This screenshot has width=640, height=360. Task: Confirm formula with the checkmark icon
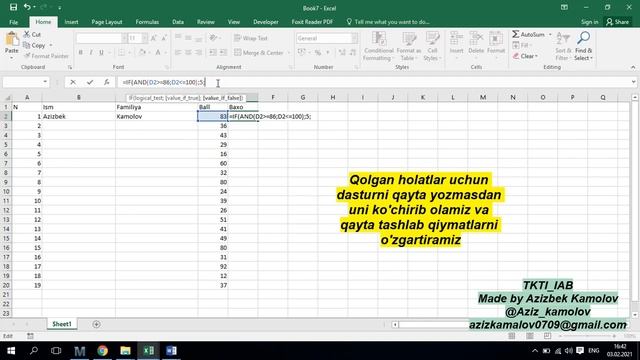tap(90, 82)
